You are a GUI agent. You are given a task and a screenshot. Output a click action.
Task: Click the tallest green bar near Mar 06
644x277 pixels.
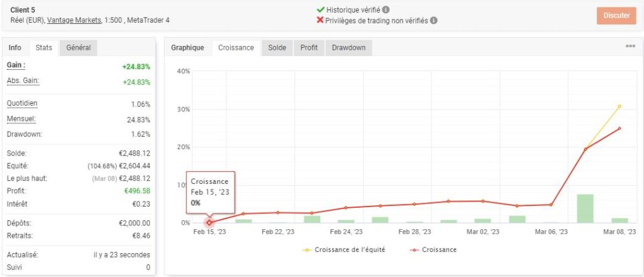585,208
